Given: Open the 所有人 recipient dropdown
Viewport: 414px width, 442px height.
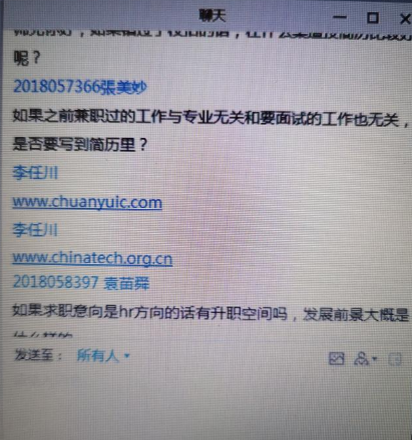Looking at the screenshot, I should coord(103,356).
